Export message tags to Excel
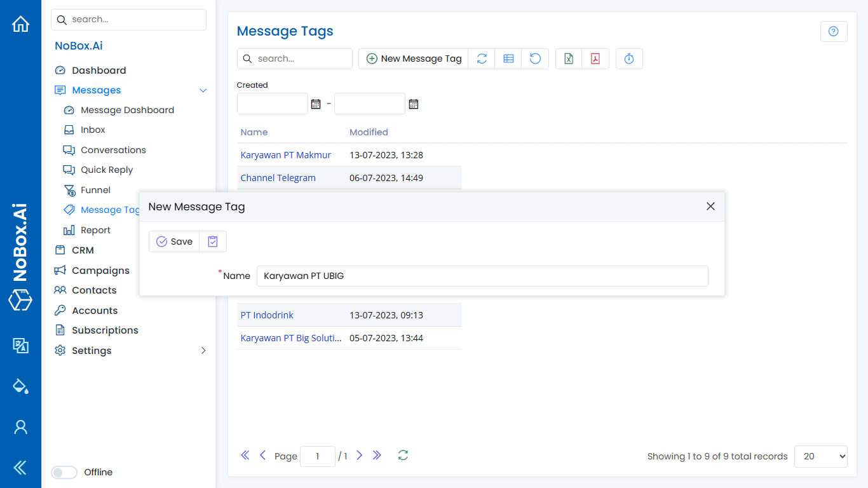868x488 pixels. [x=568, y=58]
